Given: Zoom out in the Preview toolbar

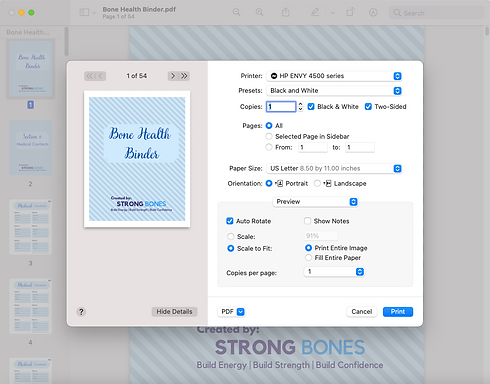Looking at the screenshot, I should pos(236,12).
